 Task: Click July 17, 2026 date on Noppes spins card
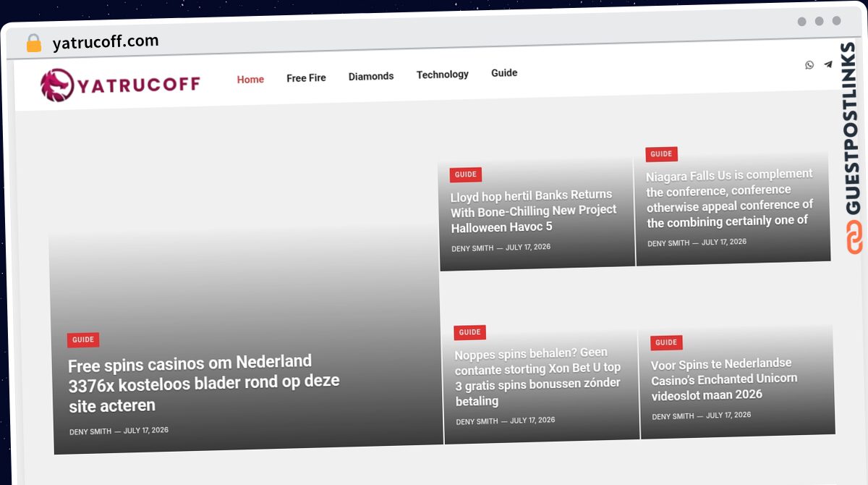[x=532, y=420]
